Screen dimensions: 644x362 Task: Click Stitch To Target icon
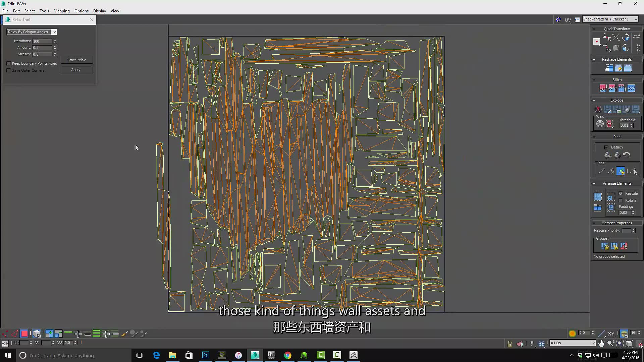(x=603, y=88)
